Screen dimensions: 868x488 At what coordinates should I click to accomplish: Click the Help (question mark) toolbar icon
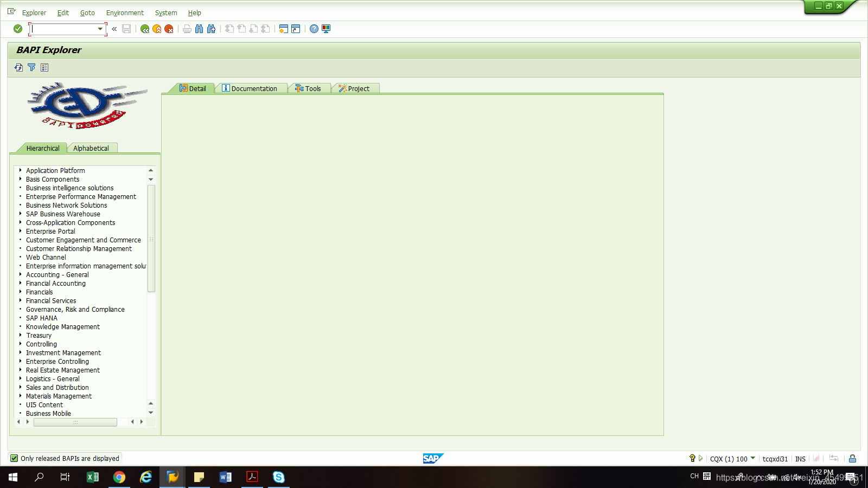click(314, 29)
